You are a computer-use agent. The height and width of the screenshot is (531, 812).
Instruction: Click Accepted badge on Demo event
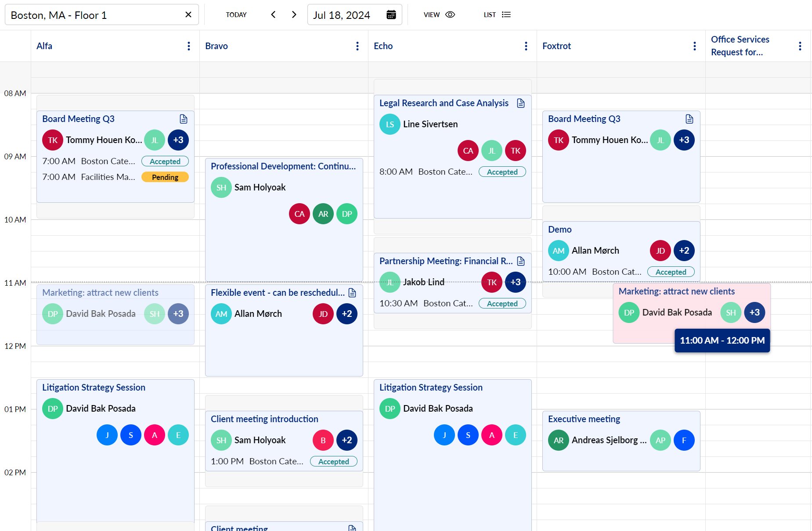[x=671, y=272]
